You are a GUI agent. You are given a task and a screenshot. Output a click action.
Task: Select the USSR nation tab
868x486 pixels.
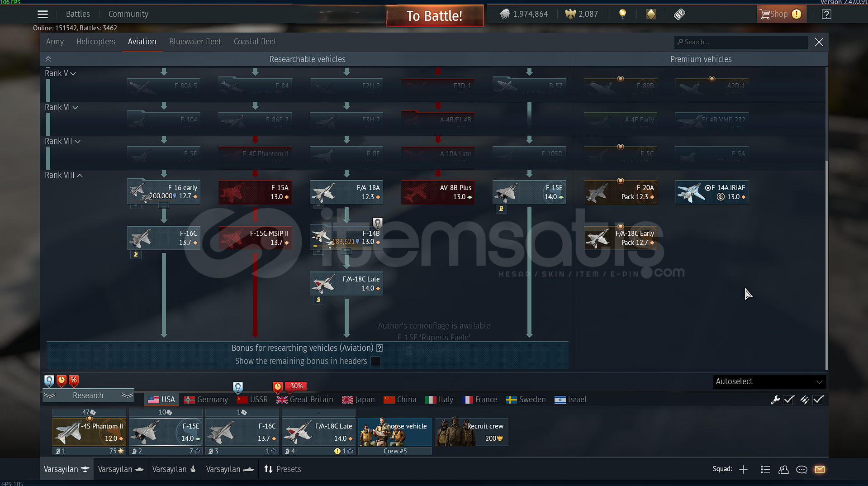click(x=252, y=400)
